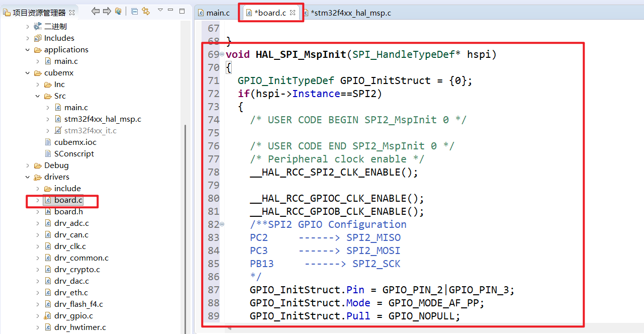Click the drv_clk.c file icon

[48, 246]
